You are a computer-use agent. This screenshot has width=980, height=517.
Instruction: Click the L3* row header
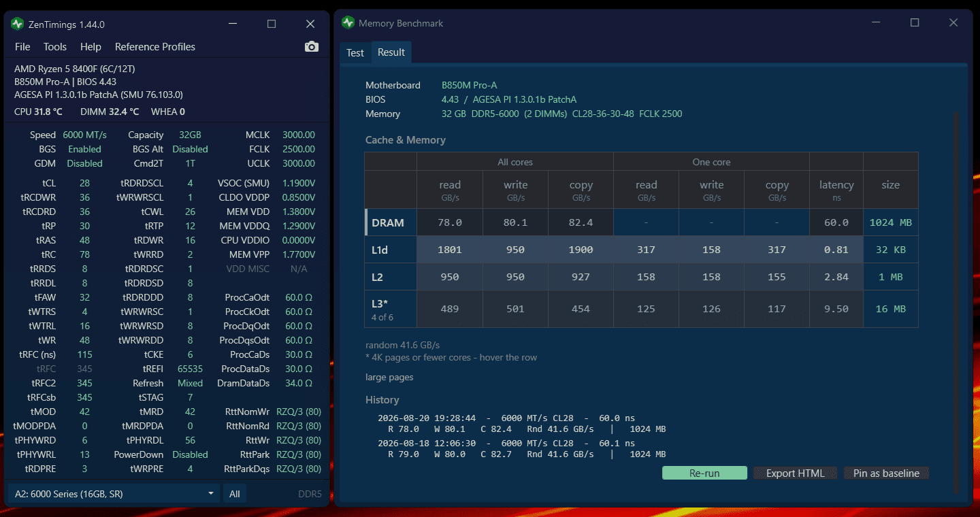tap(391, 309)
